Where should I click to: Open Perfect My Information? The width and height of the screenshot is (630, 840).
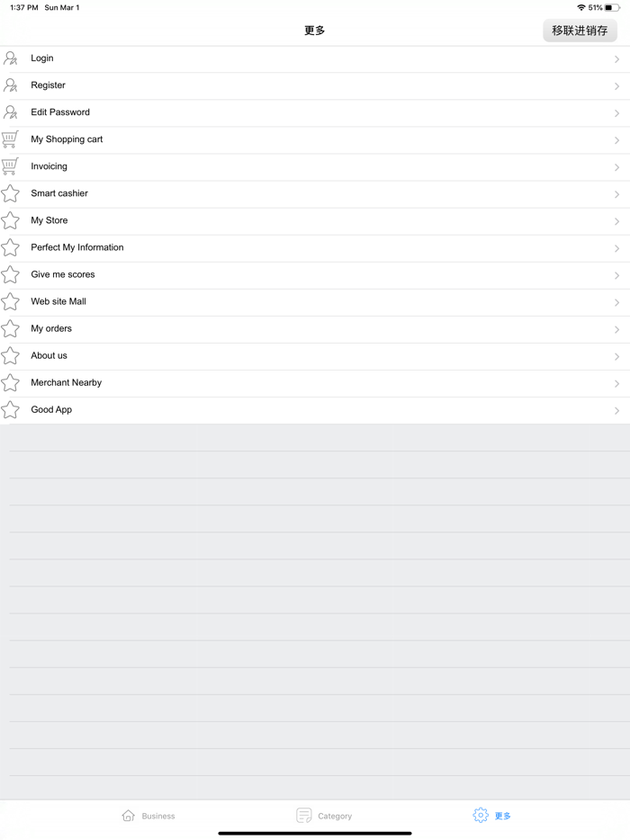pos(315,248)
